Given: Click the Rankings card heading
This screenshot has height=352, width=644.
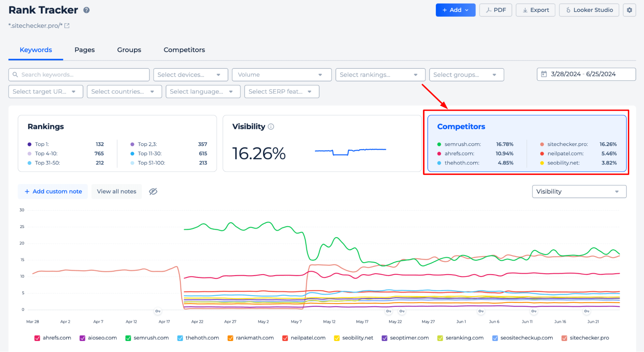Looking at the screenshot, I should point(46,126).
